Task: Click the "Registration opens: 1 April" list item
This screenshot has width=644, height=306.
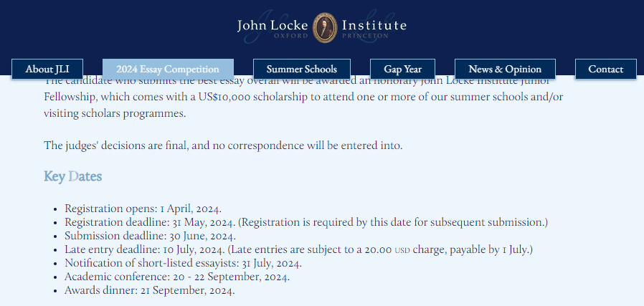Action: click(143, 209)
